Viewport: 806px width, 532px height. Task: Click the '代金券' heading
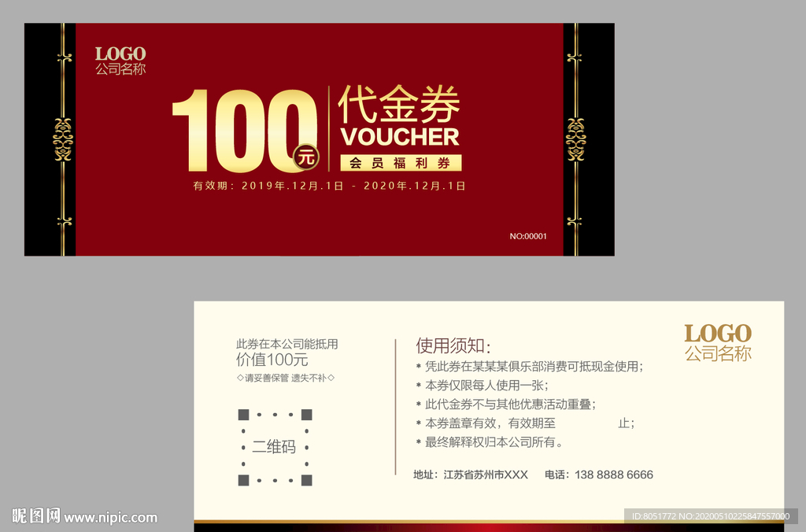[x=399, y=105]
